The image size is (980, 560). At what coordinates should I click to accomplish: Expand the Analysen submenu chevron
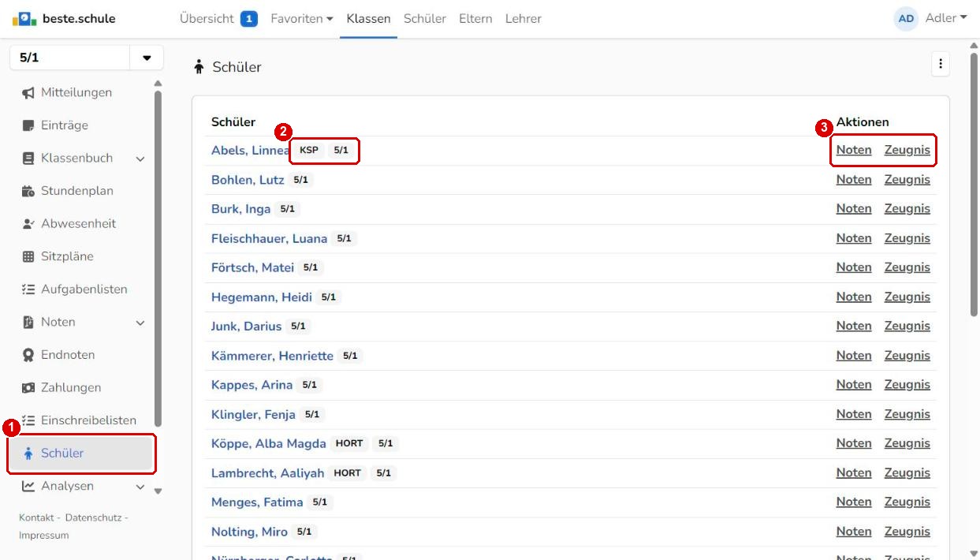(x=141, y=486)
